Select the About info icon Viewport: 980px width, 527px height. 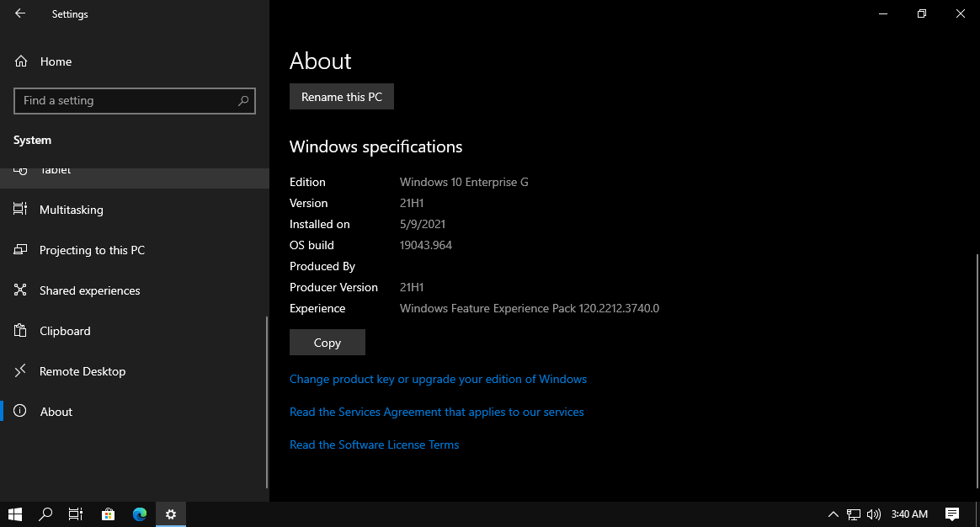20,411
